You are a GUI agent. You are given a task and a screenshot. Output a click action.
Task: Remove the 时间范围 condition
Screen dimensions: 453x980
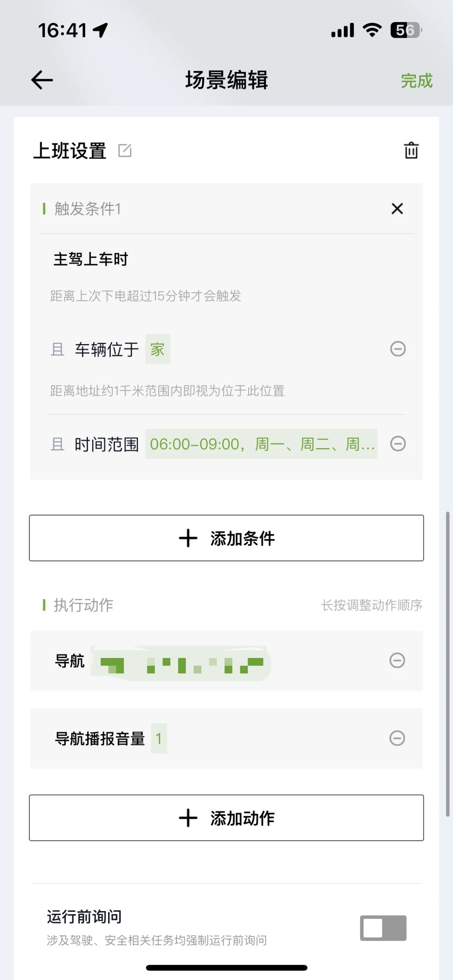click(x=398, y=444)
